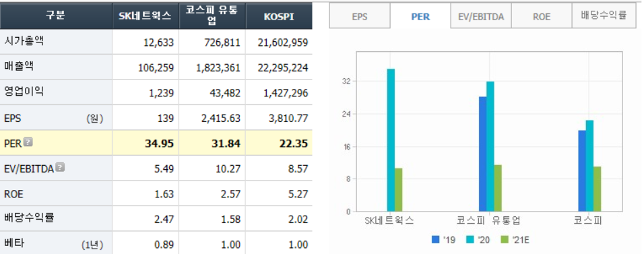
Task: Click the 1,823,361 sales value
Action: coord(218,68)
